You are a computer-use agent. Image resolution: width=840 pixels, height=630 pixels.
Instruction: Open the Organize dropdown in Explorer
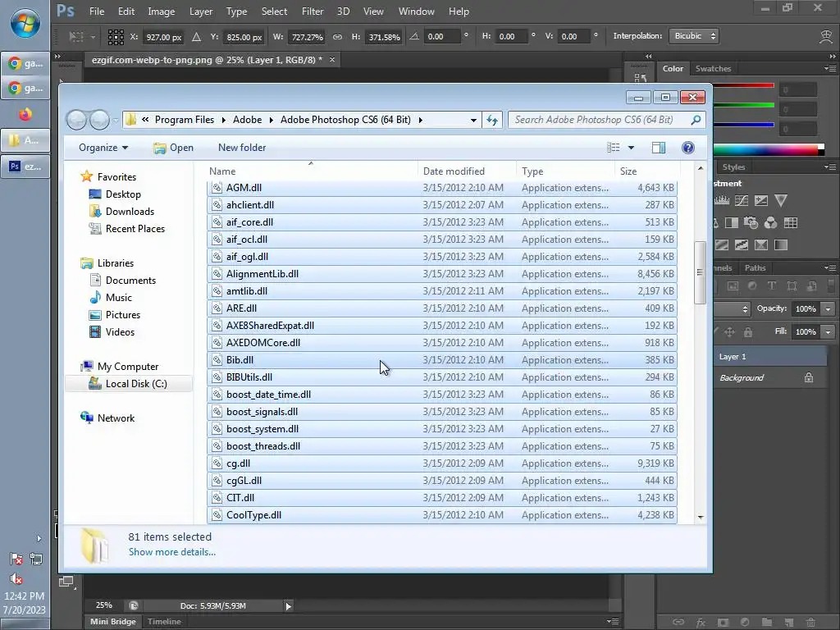point(103,148)
